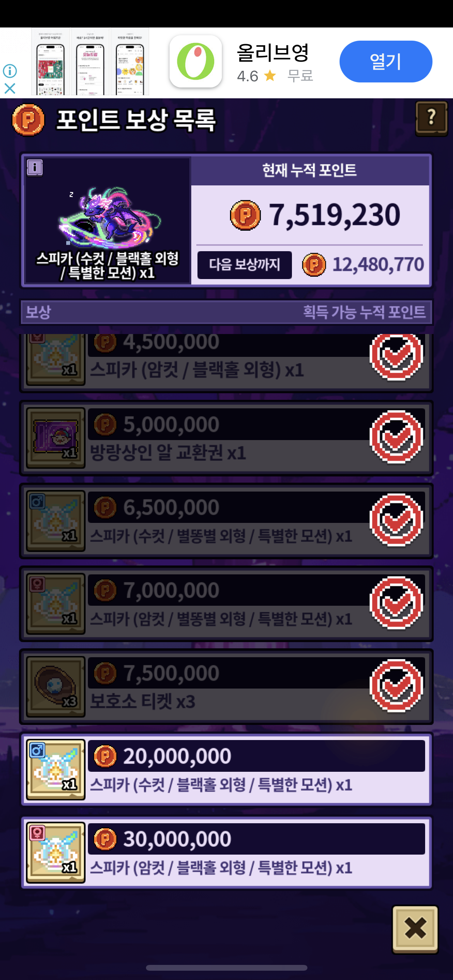
Task: Select the 20,000,000 reward male Spika egg icon
Action: point(56,769)
